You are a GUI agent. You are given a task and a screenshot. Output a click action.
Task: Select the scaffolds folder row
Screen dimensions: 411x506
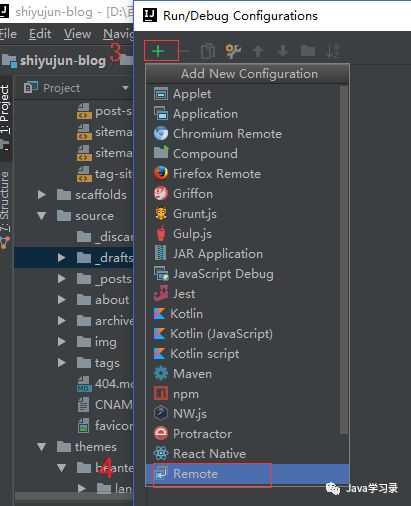pos(73,195)
